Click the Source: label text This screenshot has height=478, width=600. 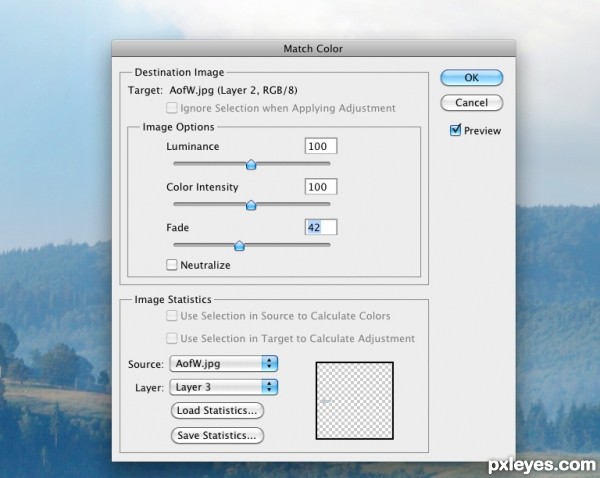146,364
